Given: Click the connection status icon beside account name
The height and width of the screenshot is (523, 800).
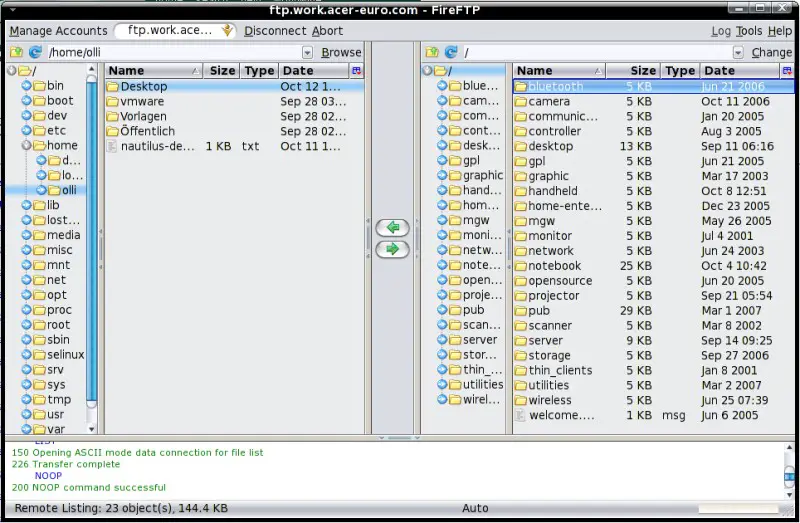Looking at the screenshot, I should pyautogui.click(x=228, y=31).
